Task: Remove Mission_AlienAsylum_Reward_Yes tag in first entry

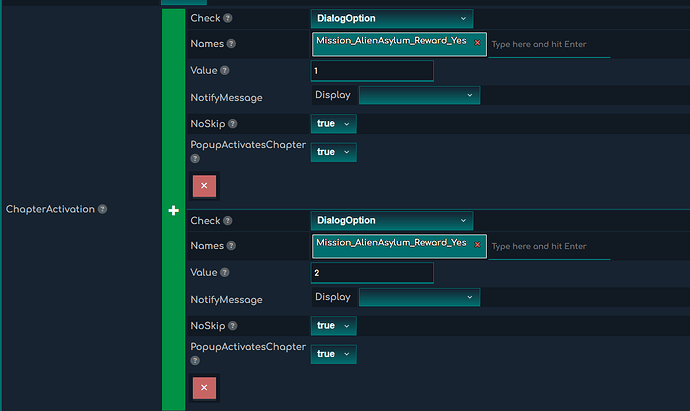Action: [477, 43]
